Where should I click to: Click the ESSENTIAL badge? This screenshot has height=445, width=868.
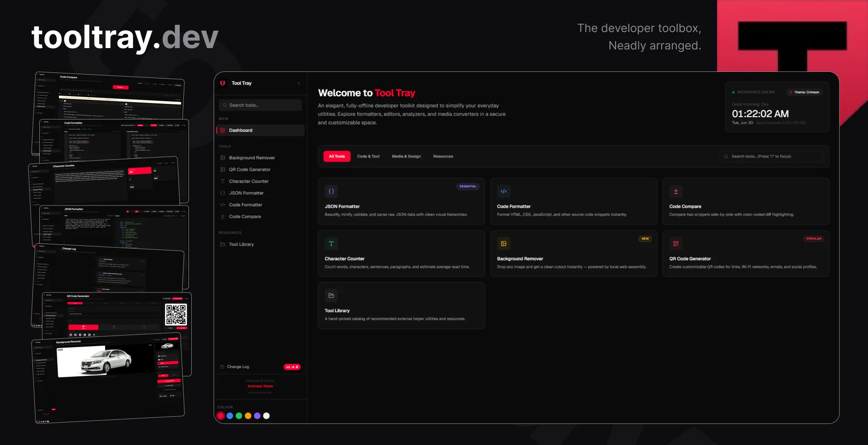coord(468,187)
